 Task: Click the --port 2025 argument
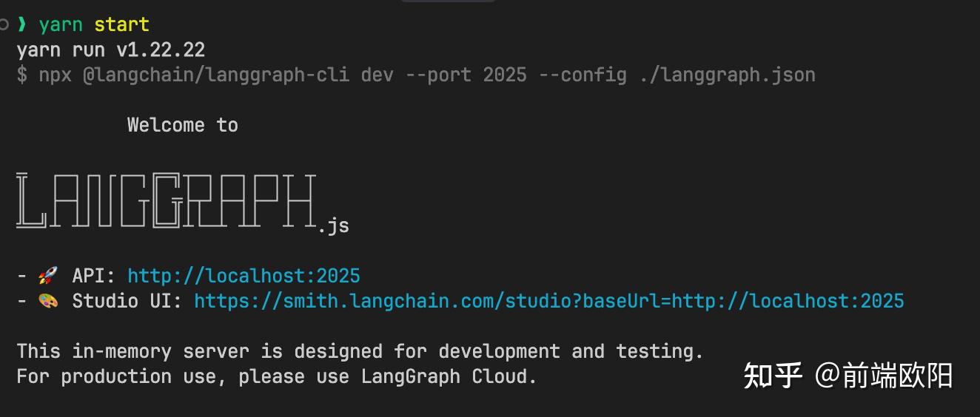click(x=466, y=75)
